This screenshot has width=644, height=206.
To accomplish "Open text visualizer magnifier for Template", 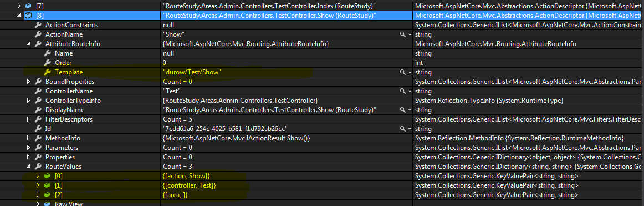I will tap(402, 72).
